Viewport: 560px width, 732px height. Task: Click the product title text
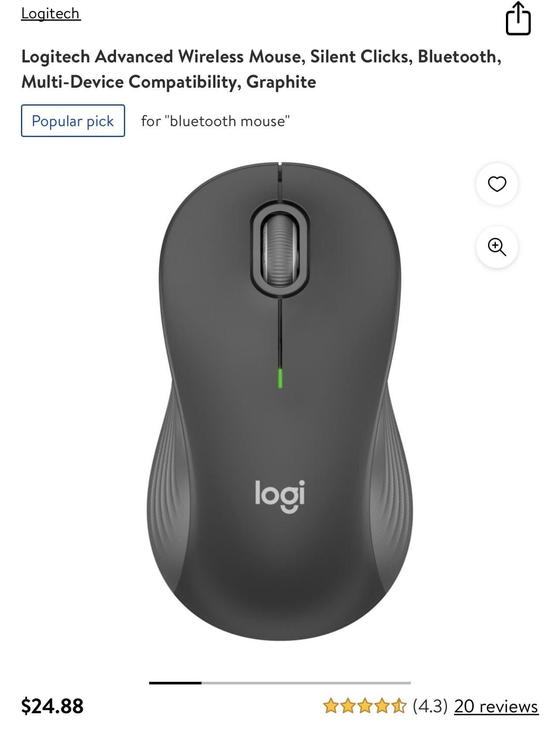261,69
